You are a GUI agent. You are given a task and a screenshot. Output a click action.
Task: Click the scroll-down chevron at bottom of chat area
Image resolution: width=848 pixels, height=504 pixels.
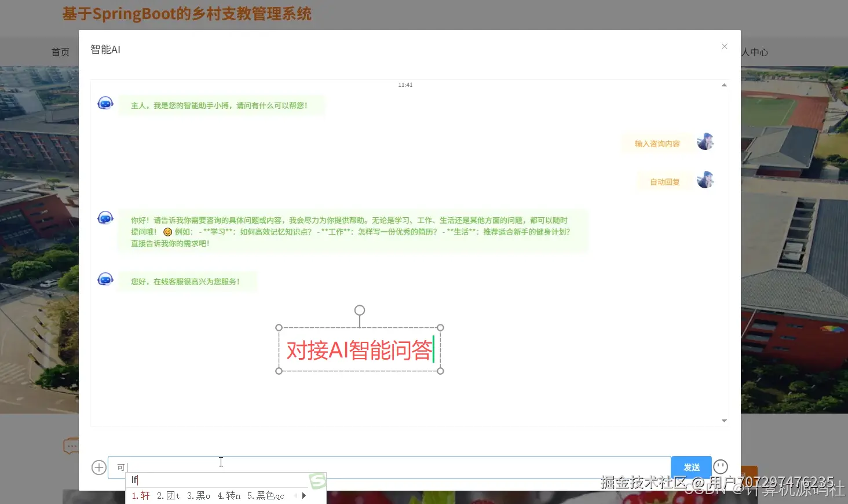pos(723,421)
